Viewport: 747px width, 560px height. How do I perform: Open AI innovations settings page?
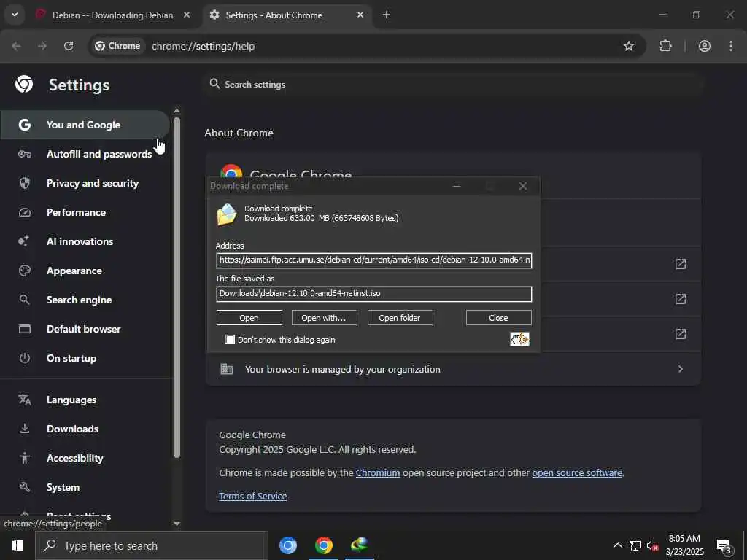[x=85, y=241]
